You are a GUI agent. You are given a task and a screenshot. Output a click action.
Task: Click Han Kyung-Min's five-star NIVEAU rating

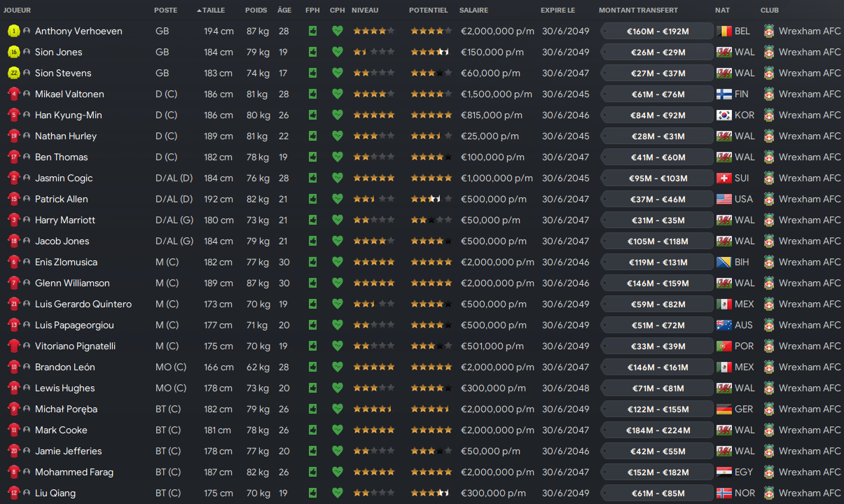(374, 115)
